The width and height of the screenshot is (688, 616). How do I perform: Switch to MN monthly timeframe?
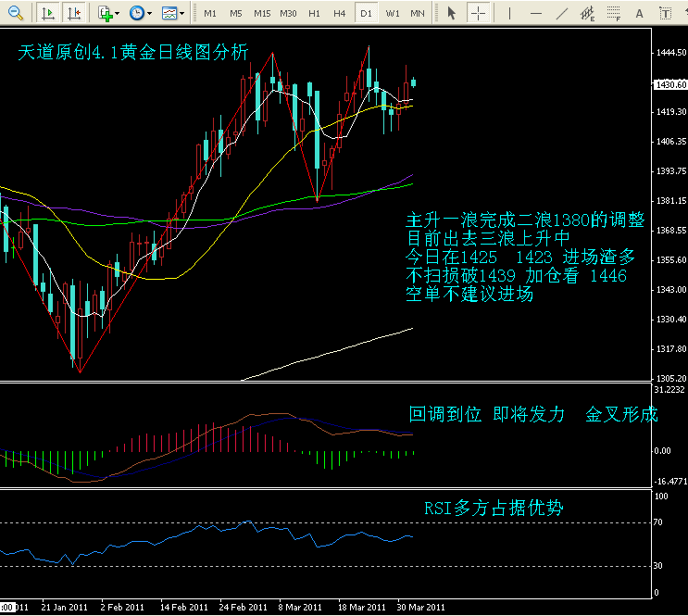click(418, 14)
